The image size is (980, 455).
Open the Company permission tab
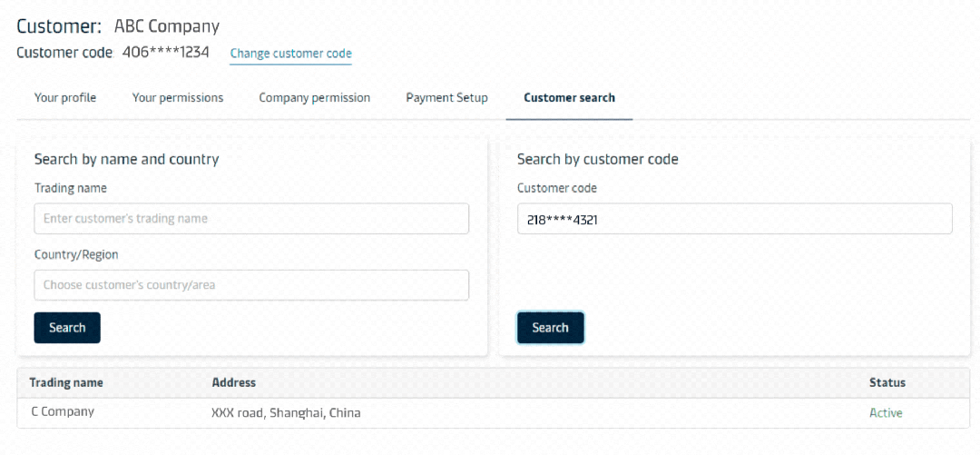tap(314, 98)
